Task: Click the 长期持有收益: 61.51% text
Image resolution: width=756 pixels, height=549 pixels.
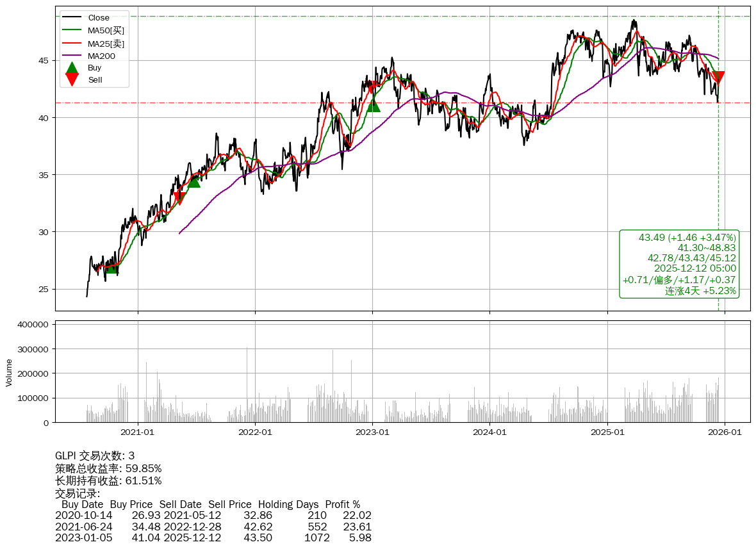Action: point(108,480)
